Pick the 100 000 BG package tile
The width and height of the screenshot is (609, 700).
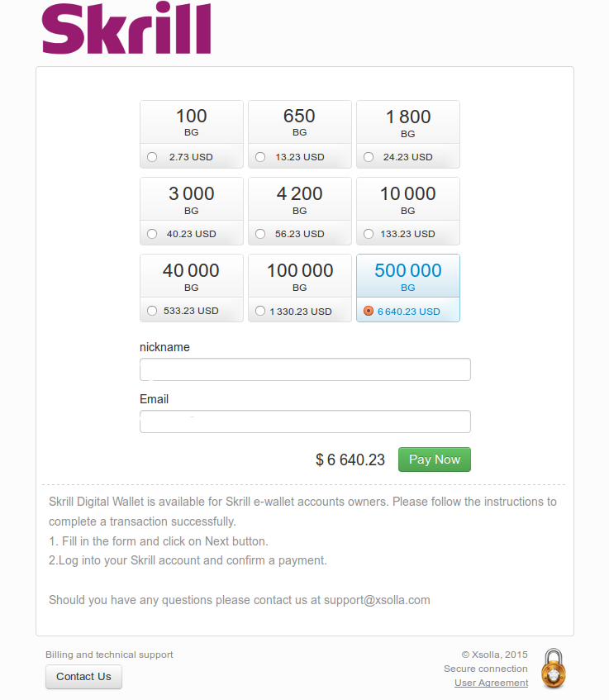pos(300,276)
